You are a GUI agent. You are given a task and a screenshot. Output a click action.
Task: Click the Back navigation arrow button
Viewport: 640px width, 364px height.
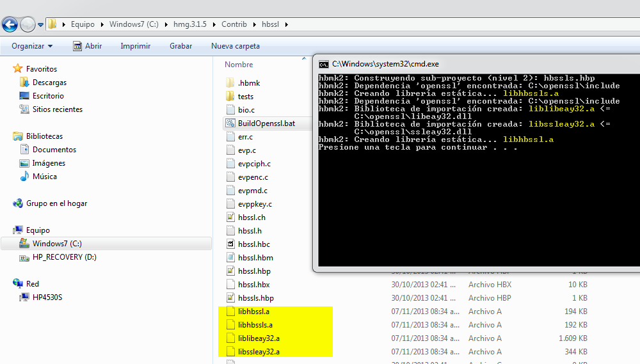10,24
